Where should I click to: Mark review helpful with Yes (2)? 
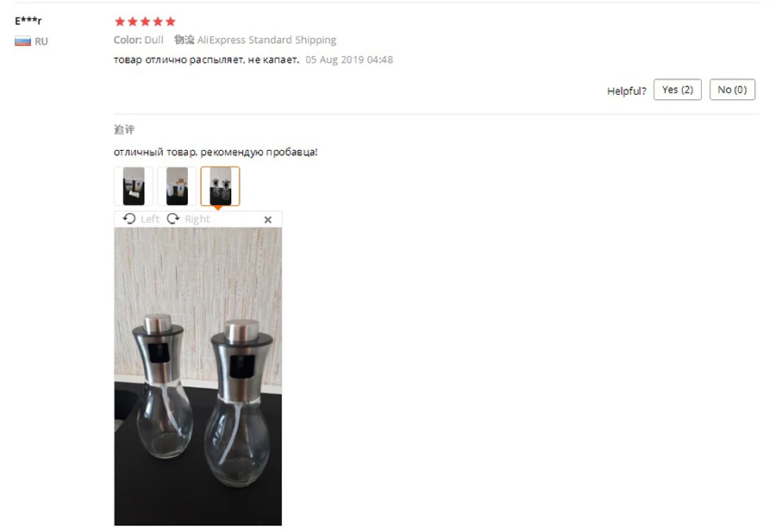(678, 90)
